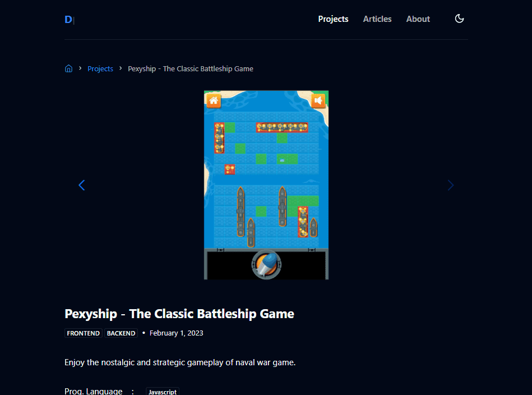Open the Articles navigation menu item
Screen dimensions: 532x395
(x=377, y=19)
